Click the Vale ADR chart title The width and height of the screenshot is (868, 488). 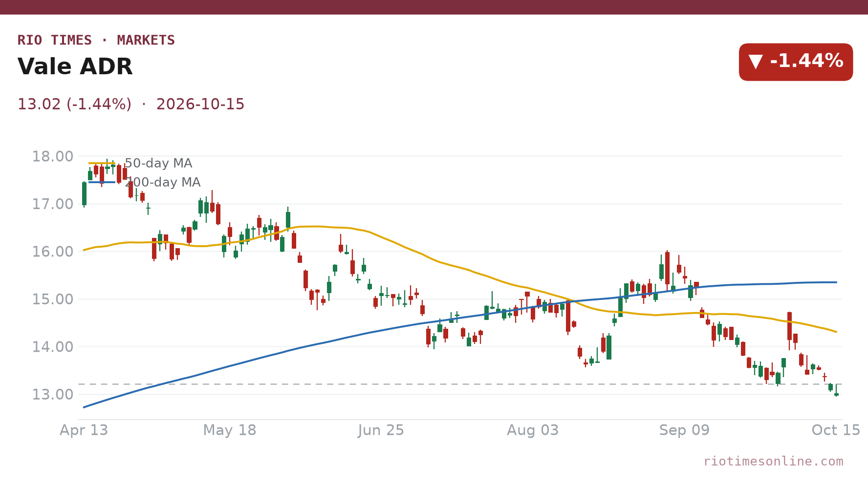pyautogui.click(x=75, y=67)
